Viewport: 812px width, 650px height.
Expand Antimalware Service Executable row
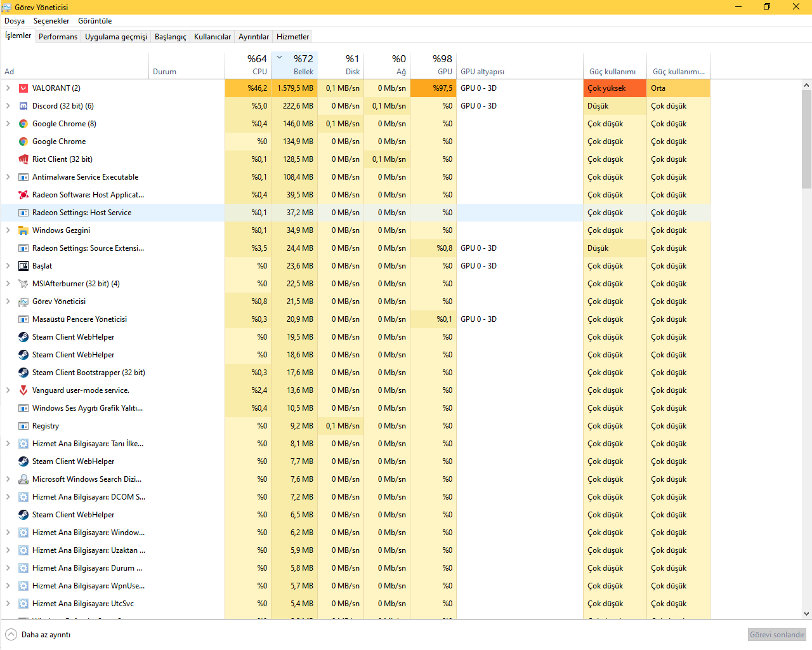(8, 177)
